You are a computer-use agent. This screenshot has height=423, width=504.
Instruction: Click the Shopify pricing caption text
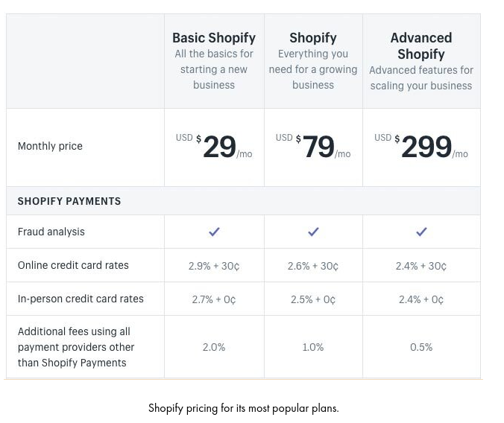click(x=243, y=408)
